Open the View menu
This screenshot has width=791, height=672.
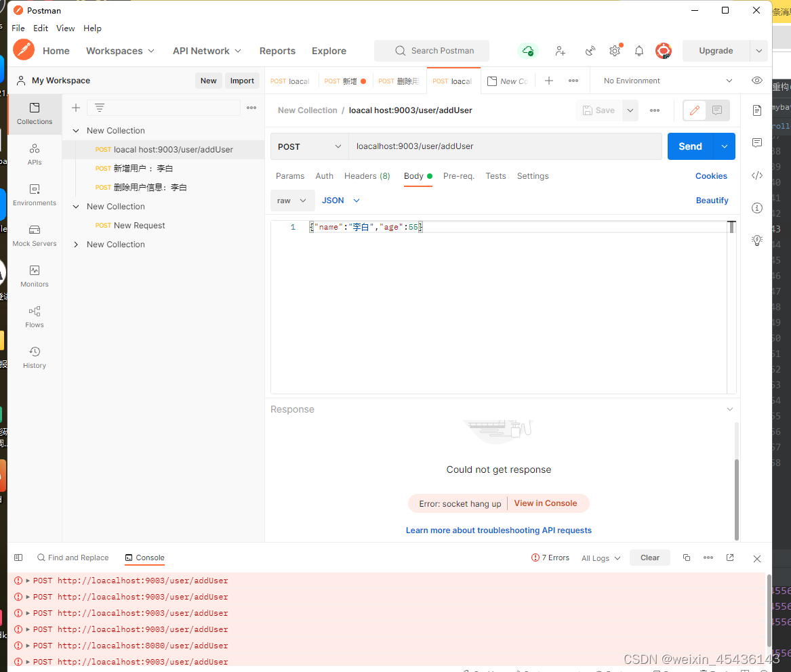tap(65, 28)
